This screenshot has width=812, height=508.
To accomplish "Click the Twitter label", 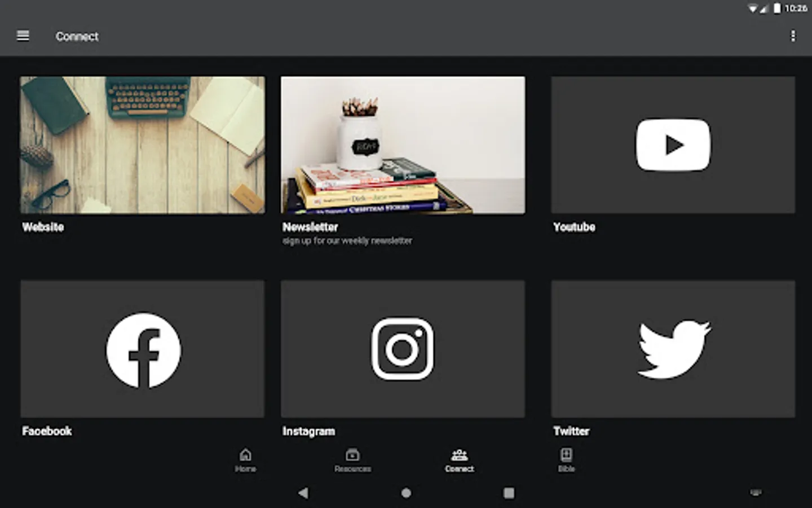I will [571, 431].
